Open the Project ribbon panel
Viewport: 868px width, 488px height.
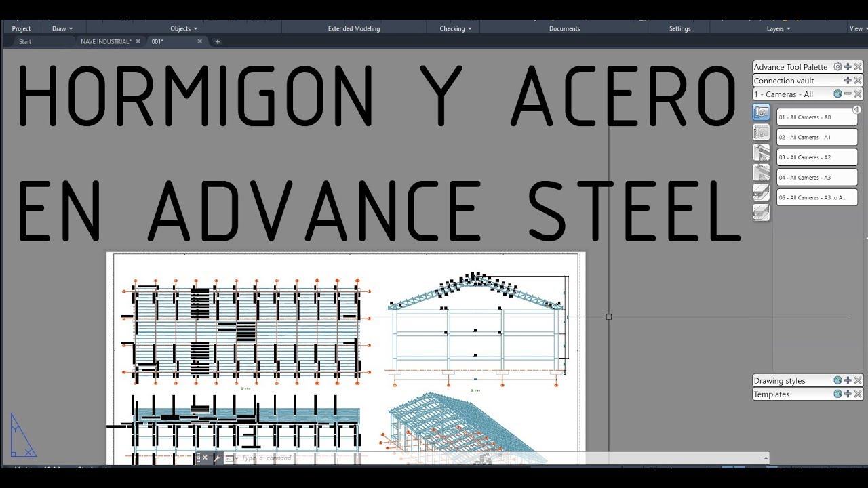click(21, 28)
